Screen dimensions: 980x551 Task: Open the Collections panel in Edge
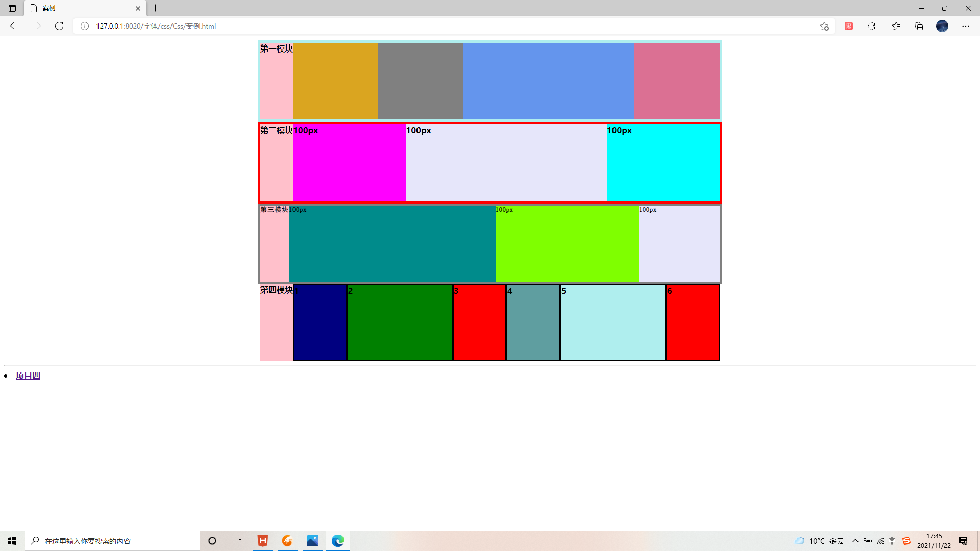pyautogui.click(x=919, y=26)
